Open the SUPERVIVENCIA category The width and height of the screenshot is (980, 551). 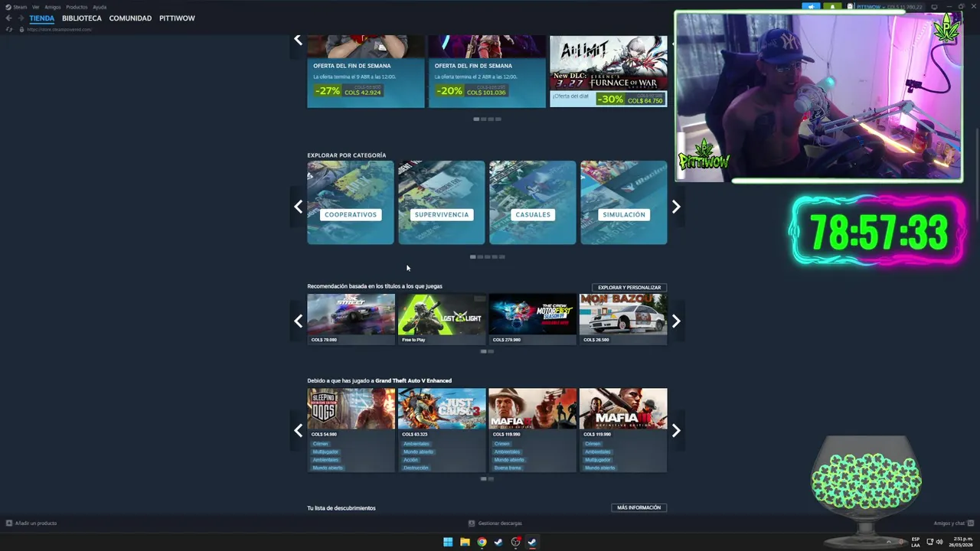pyautogui.click(x=441, y=203)
